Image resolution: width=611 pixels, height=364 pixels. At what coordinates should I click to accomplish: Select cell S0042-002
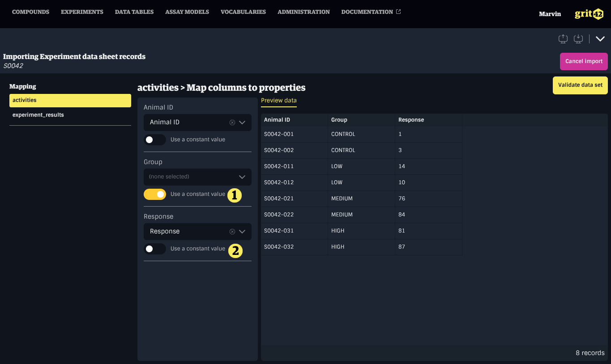tap(295, 150)
